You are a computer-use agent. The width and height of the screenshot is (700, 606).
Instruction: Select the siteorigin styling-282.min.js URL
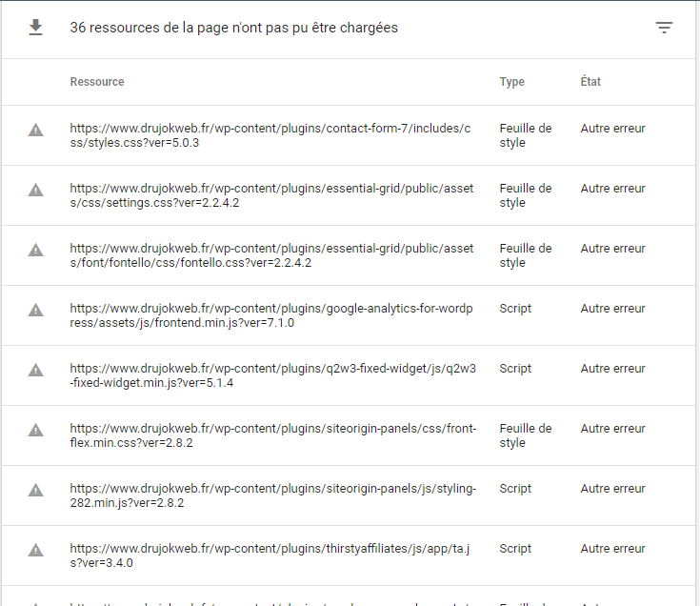(x=272, y=495)
